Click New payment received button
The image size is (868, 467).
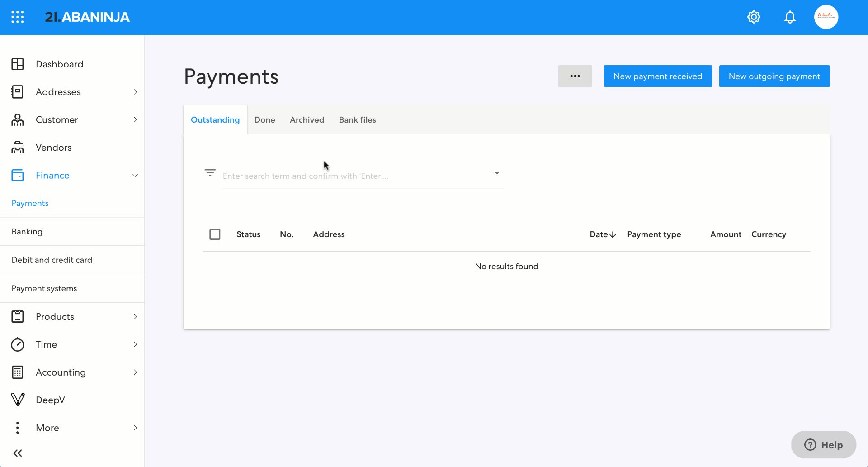[657, 76]
